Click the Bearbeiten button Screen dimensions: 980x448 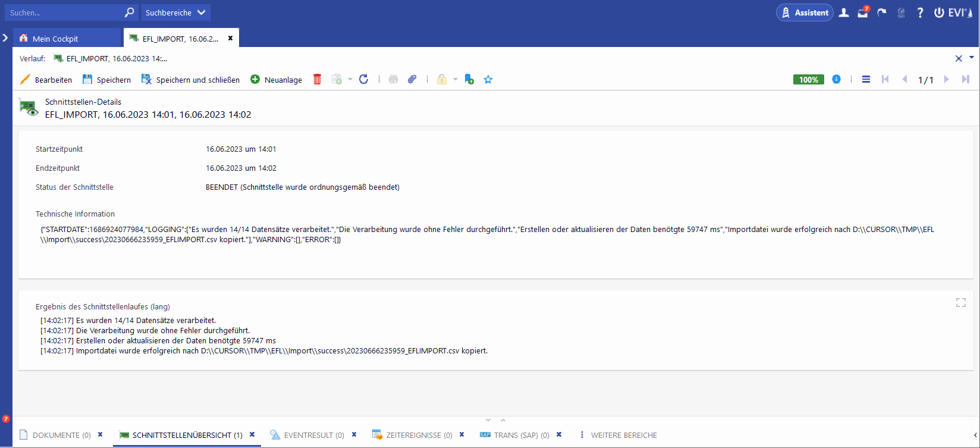[x=46, y=80]
